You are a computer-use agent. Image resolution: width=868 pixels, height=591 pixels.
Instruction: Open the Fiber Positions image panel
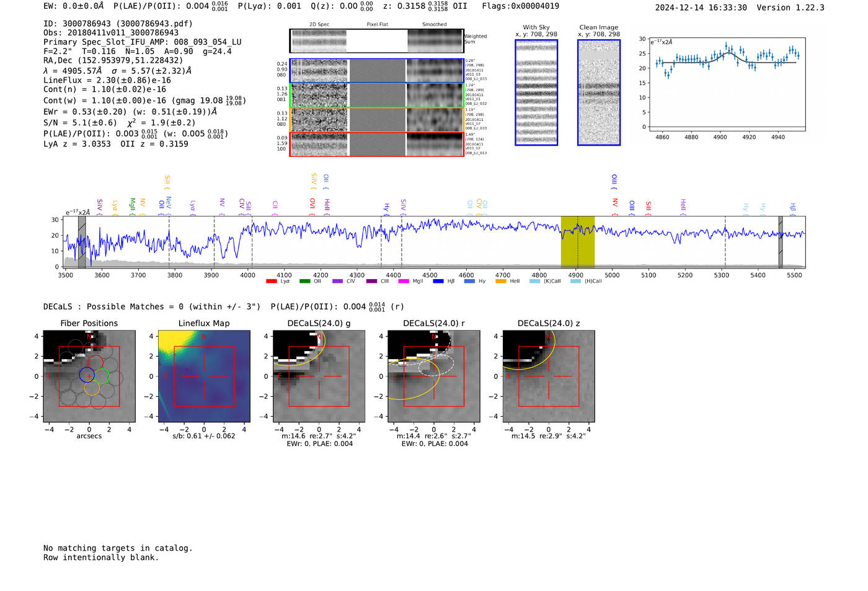coord(89,376)
